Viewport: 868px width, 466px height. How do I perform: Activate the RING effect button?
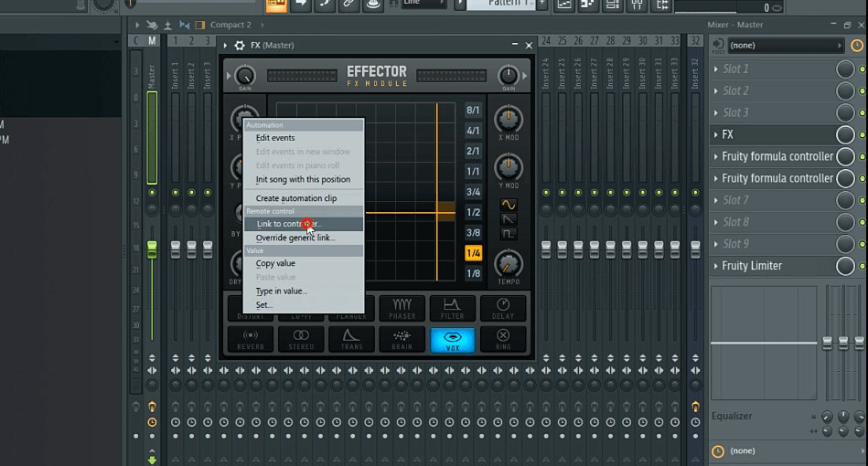[x=503, y=339]
